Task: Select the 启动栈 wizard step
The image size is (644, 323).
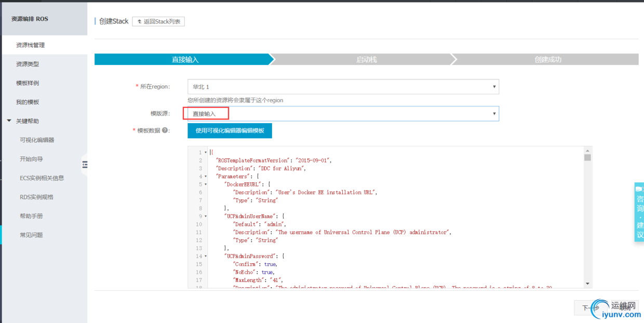Action: point(366,60)
